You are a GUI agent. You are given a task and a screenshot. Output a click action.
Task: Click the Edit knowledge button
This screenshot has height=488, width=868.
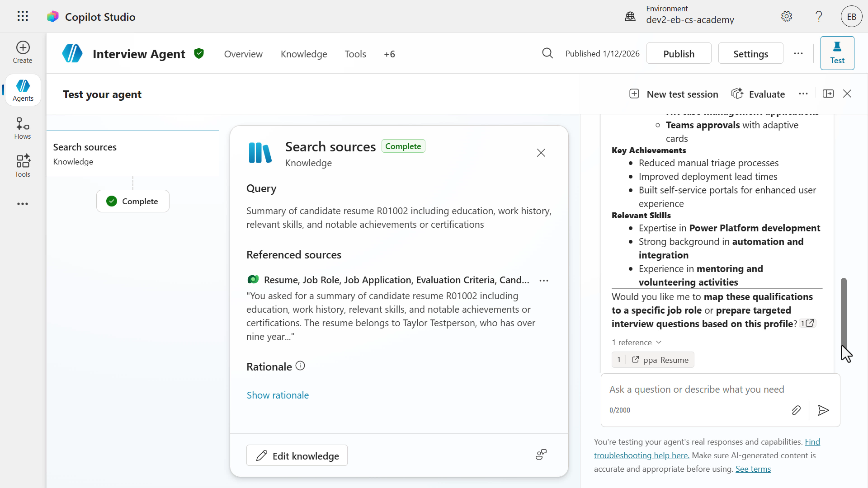297,455
